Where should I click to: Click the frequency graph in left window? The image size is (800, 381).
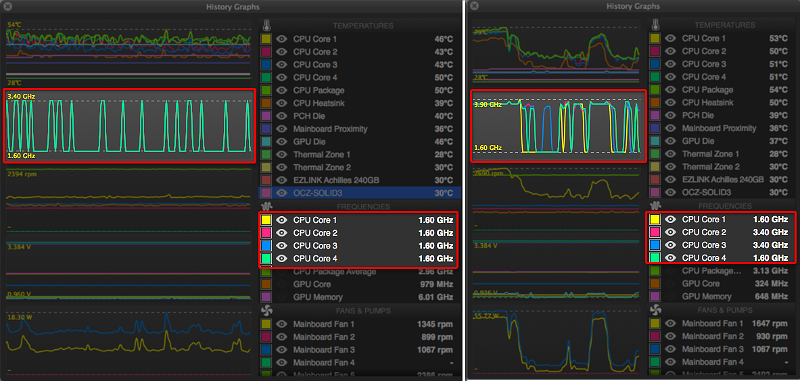129,126
